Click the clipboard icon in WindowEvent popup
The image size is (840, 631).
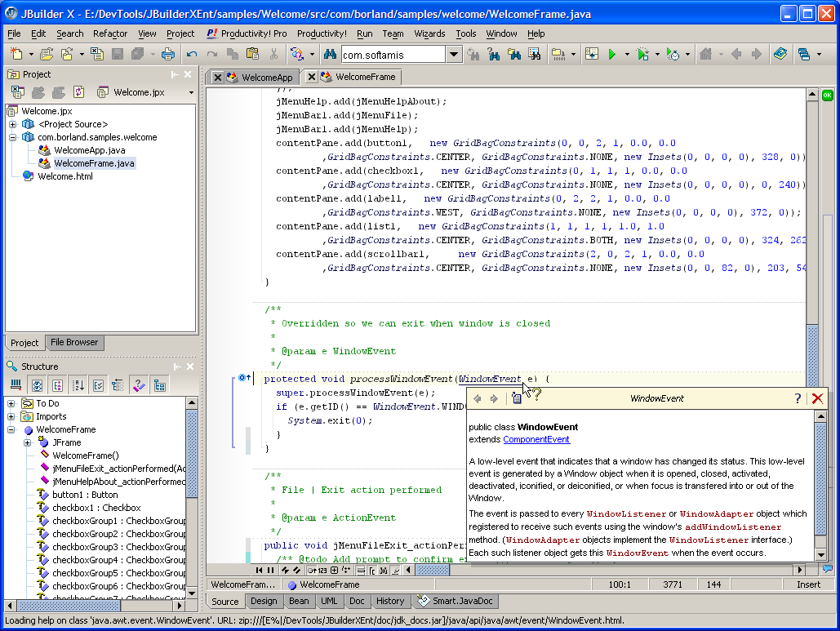coord(517,398)
